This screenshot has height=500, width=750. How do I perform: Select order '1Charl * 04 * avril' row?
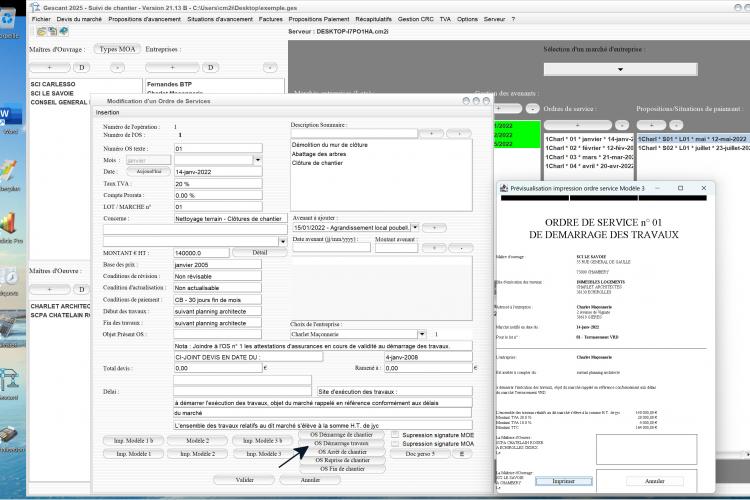[589, 166]
